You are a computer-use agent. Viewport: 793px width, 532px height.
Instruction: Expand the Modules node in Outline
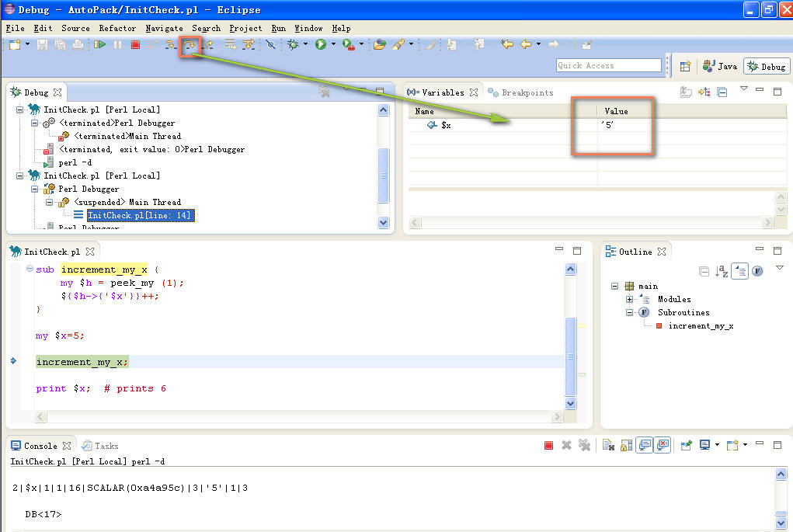pyautogui.click(x=630, y=299)
